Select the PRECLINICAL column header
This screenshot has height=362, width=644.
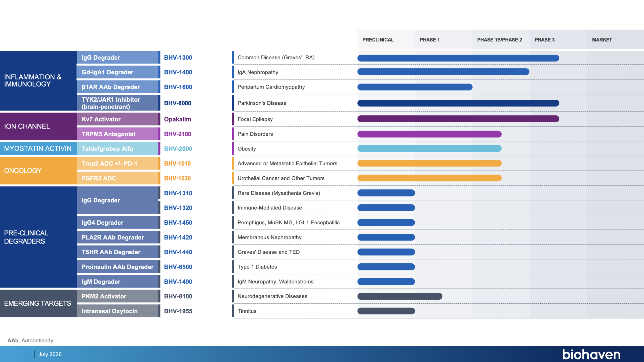(x=378, y=40)
